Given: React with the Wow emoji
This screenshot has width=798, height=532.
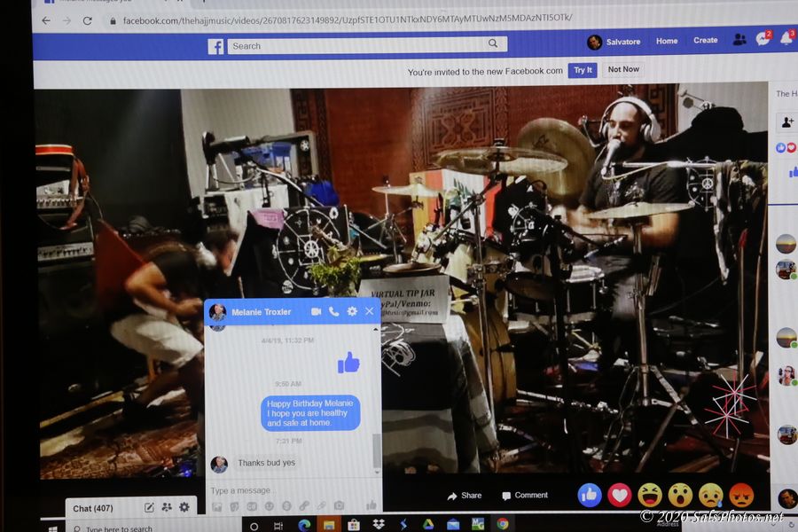Looking at the screenshot, I should click(680, 495).
